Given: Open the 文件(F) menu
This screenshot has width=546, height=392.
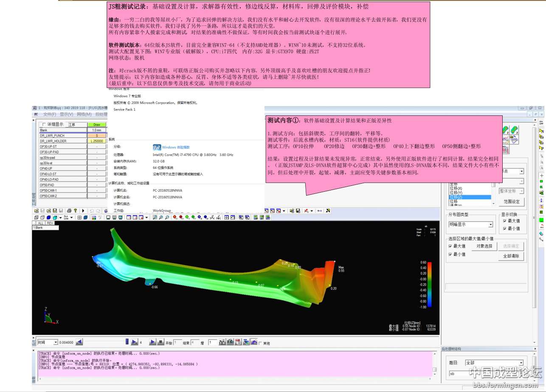Looking at the screenshot, I should point(49,114).
